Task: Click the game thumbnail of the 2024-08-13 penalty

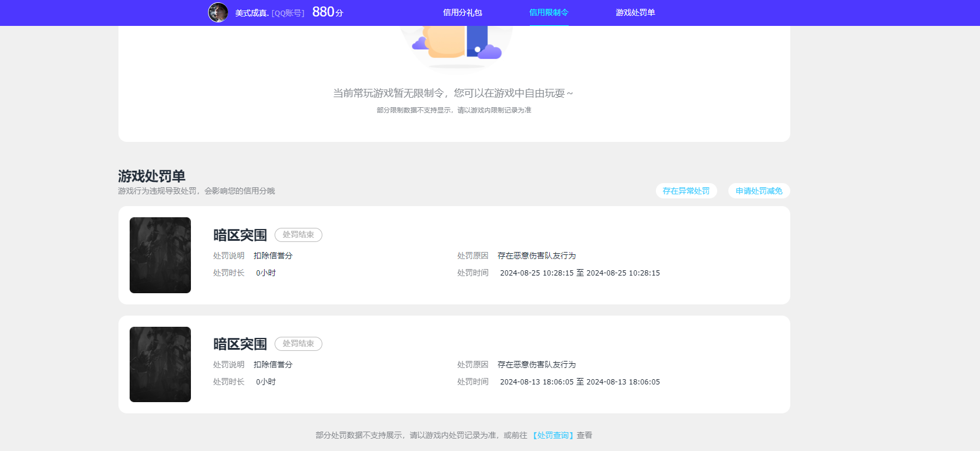Action: point(160,364)
